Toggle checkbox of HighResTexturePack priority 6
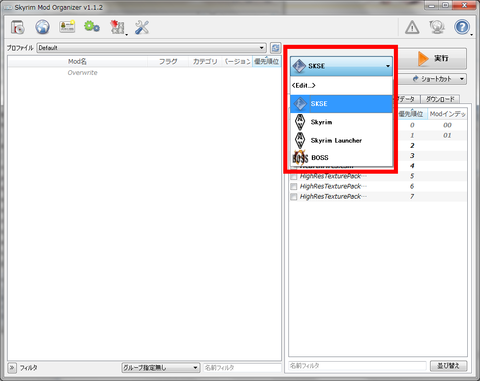This screenshot has width=480, height=381. 294,186
